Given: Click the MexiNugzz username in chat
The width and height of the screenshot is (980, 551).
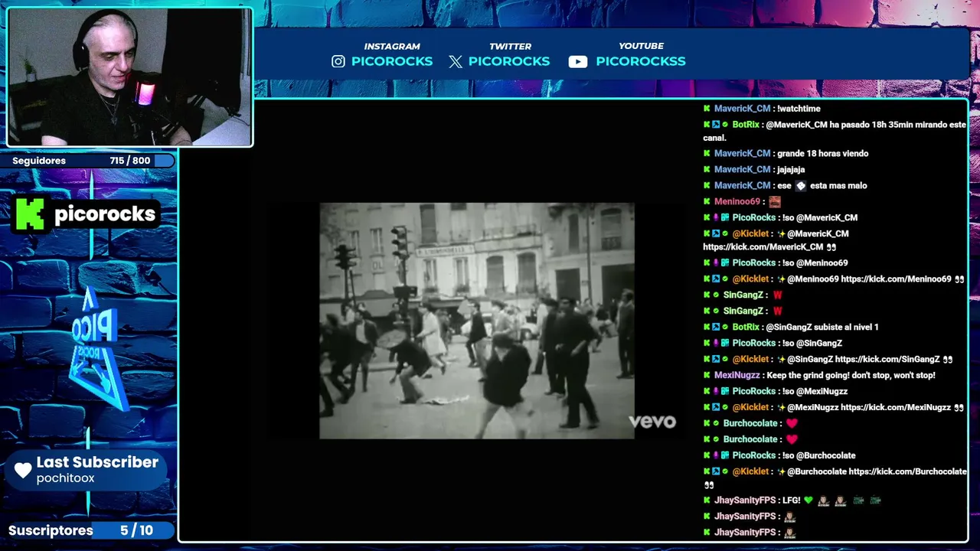Looking at the screenshot, I should click(x=737, y=376).
